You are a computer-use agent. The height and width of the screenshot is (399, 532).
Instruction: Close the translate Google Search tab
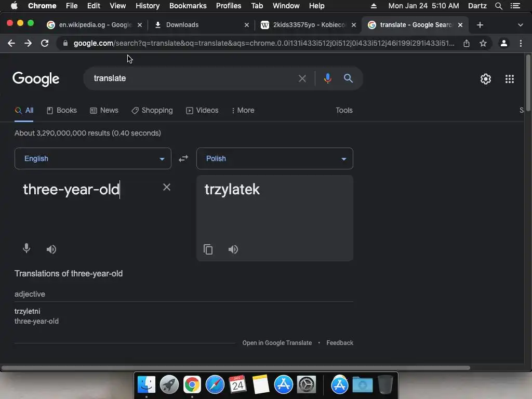460,25
